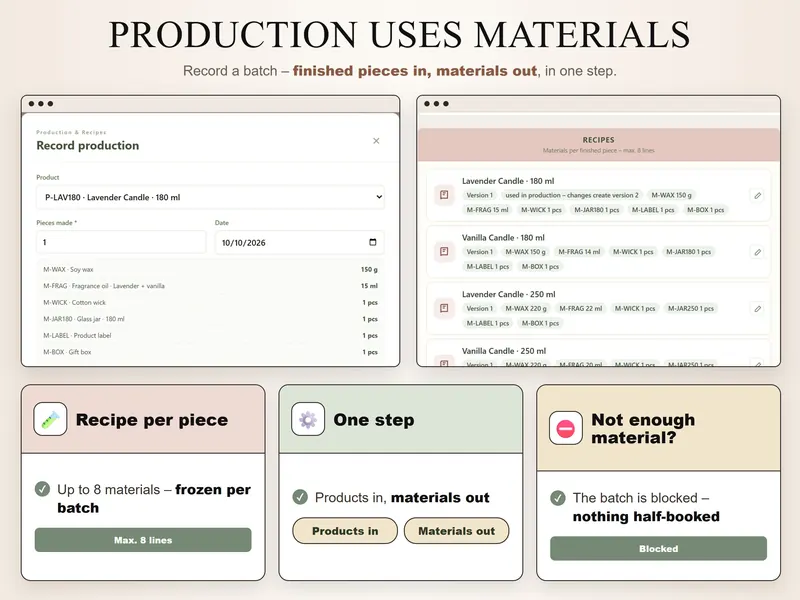Open the calendar picker in Date field
The height and width of the screenshot is (600, 800).
tap(372, 242)
